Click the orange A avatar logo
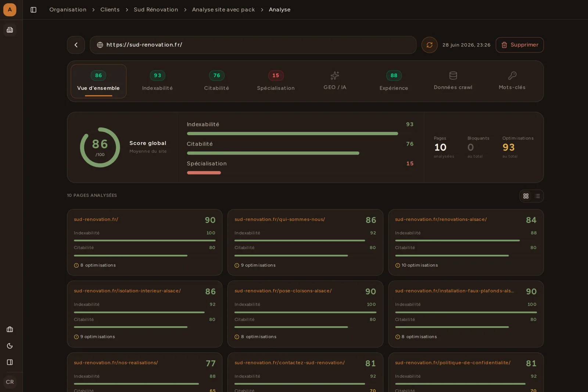 (10, 10)
